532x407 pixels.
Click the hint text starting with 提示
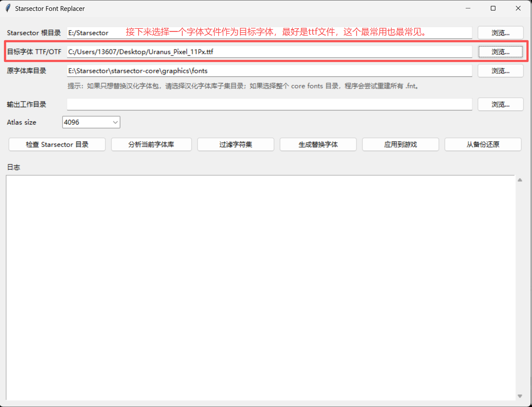pyautogui.click(x=244, y=86)
